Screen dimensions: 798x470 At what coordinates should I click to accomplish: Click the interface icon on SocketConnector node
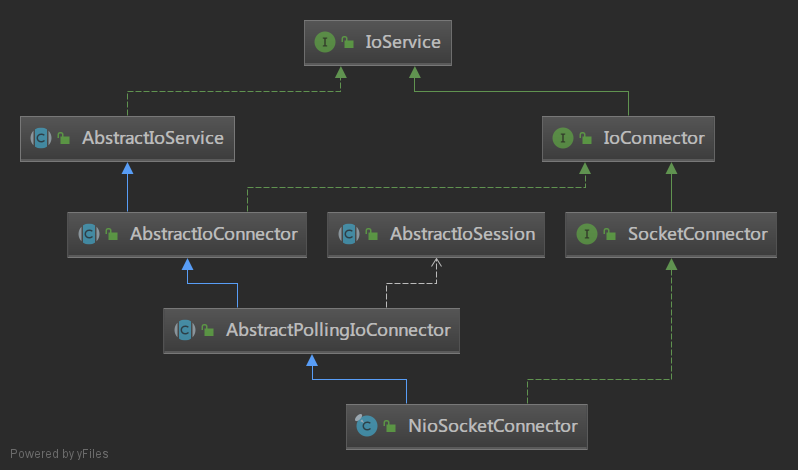click(585, 234)
